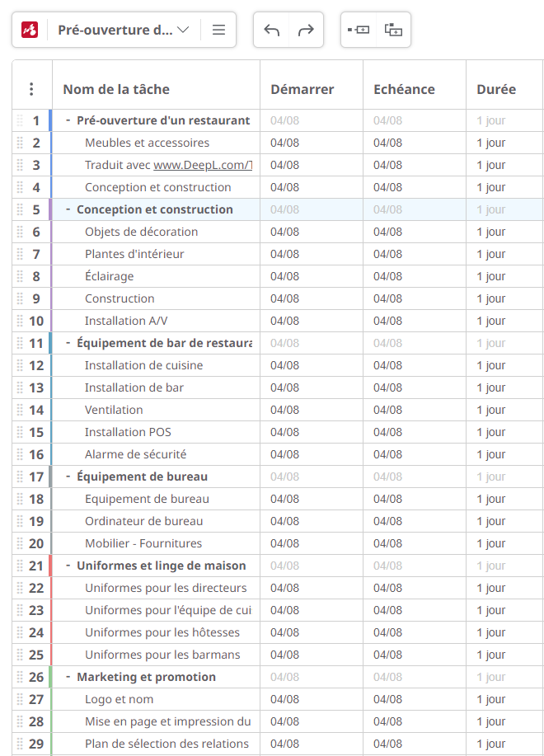Click drag handle icon on row 11
544x756 pixels.
click(x=20, y=343)
